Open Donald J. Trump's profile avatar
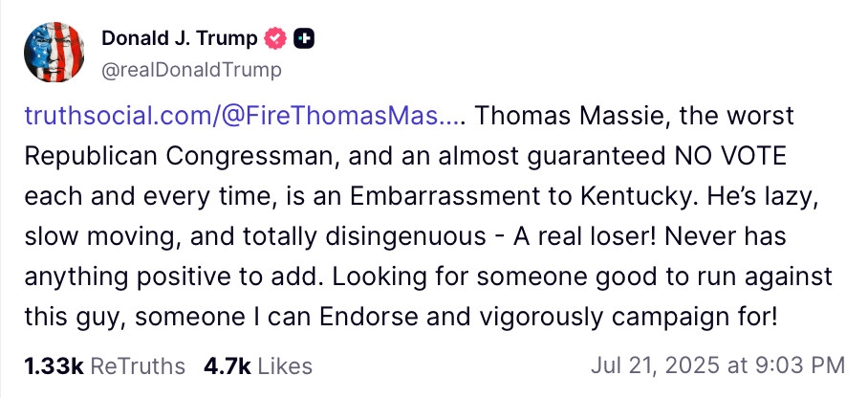The width and height of the screenshot is (868, 398). pos(53,53)
